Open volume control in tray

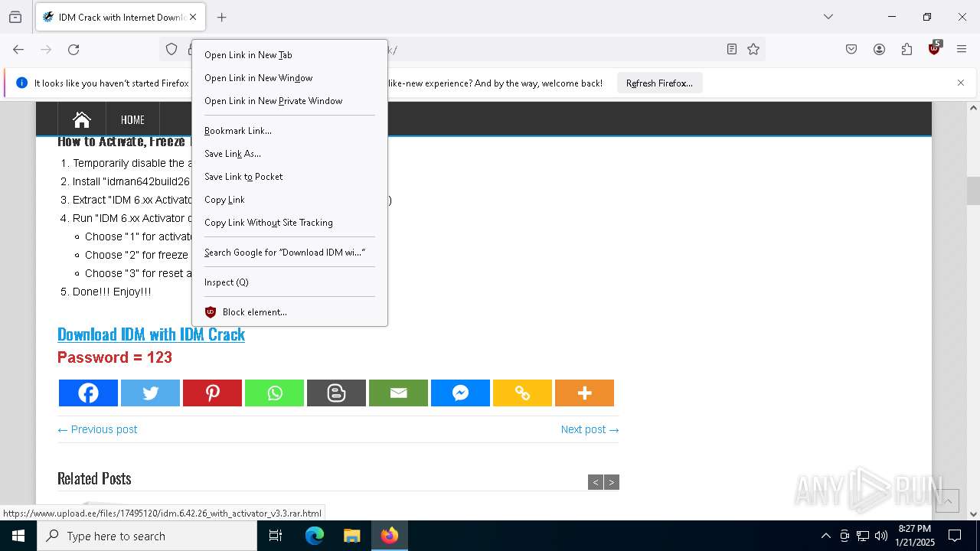click(x=881, y=536)
